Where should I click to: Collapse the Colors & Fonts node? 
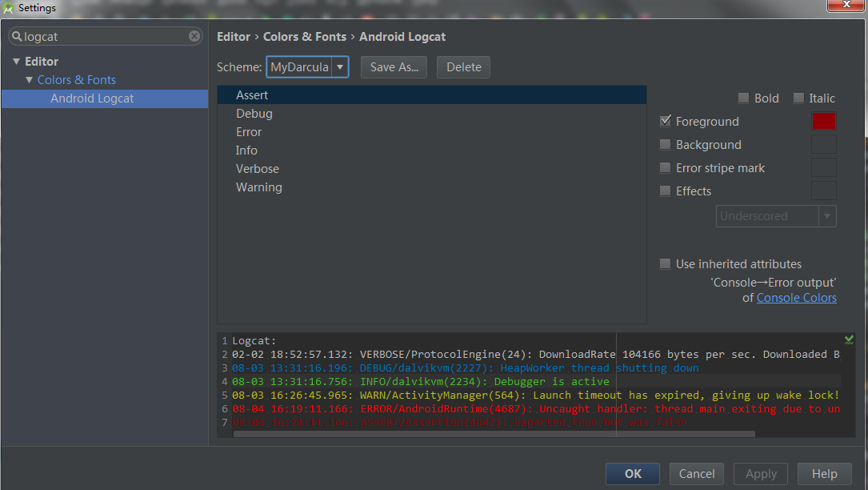[x=30, y=80]
